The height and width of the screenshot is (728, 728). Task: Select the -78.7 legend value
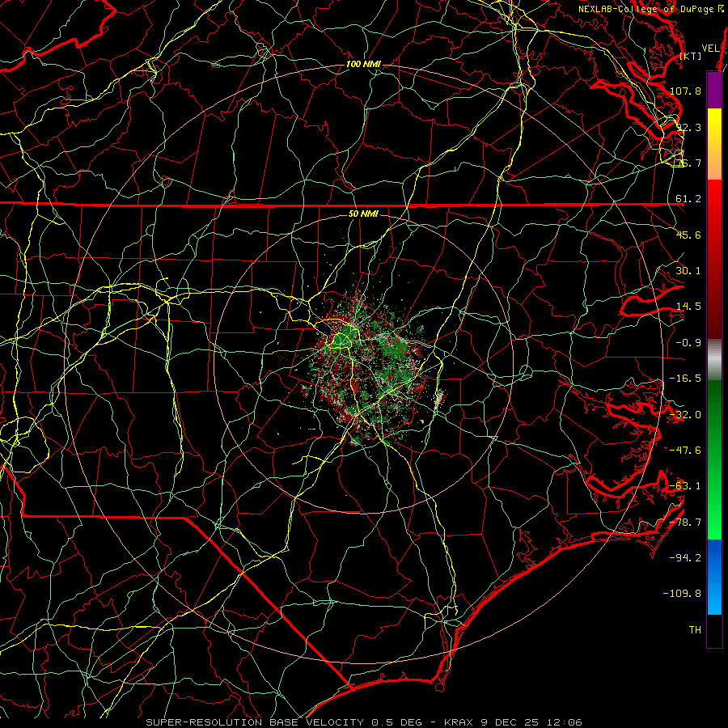click(685, 523)
